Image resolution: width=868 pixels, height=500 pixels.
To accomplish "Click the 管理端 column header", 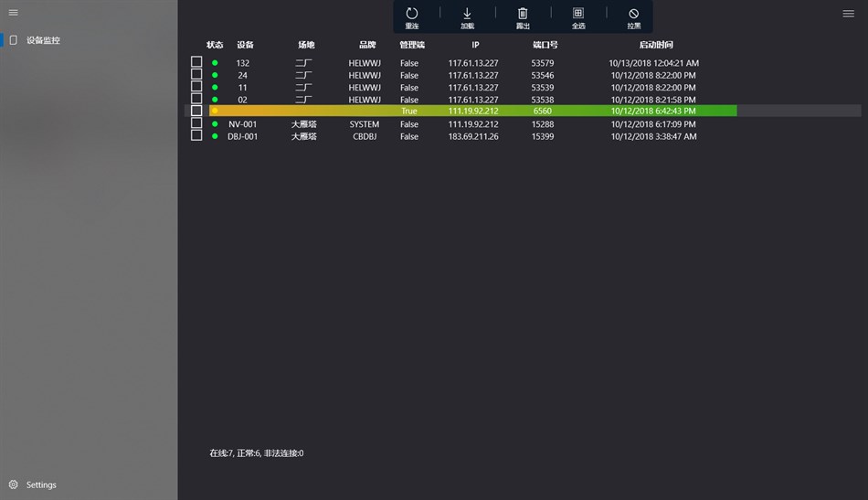I will point(412,45).
